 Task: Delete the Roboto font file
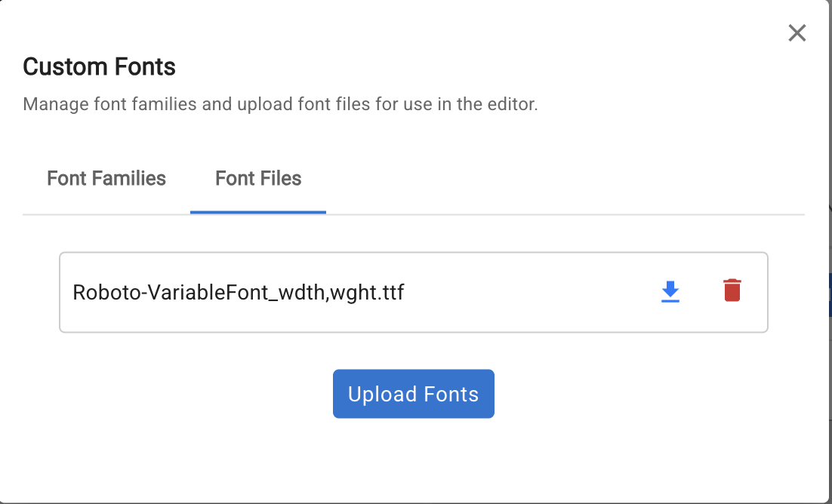tap(732, 291)
